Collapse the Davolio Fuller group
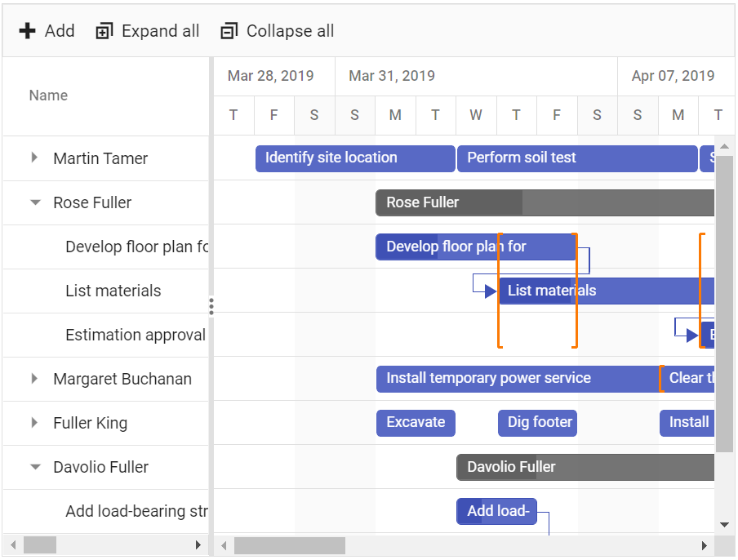 click(35, 467)
